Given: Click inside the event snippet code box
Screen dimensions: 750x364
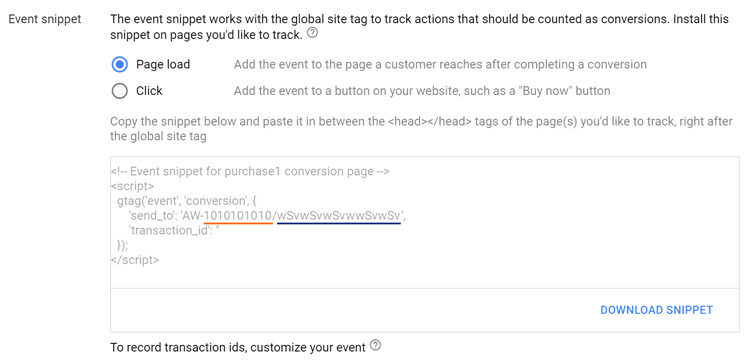Looking at the screenshot, I should 425,222.
